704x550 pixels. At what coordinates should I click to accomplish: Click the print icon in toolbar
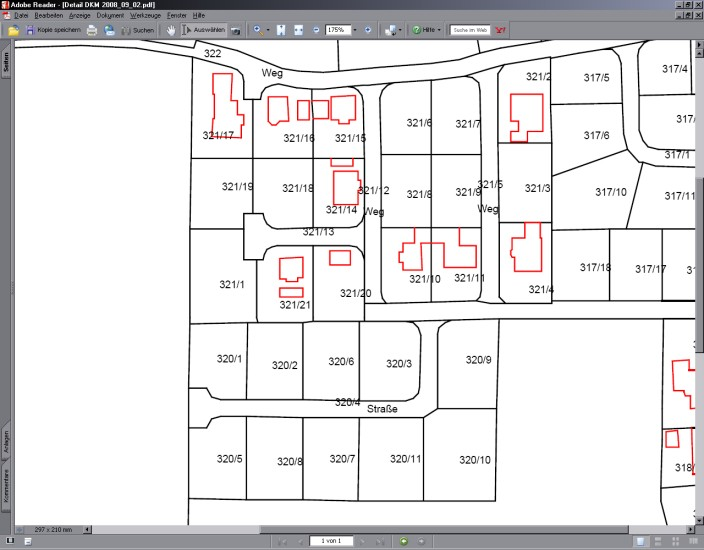[92, 31]
